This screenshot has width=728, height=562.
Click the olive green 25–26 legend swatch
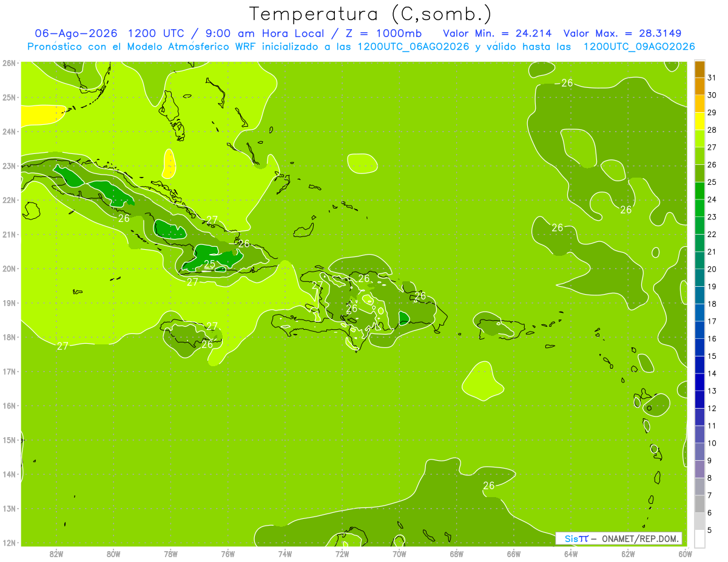[x=699, y=173]
